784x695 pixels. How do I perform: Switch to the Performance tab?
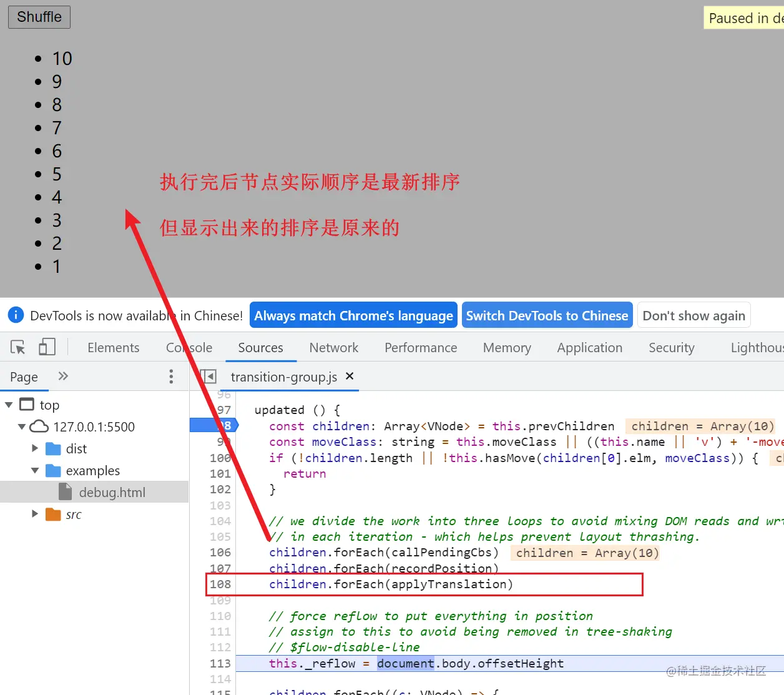(x=421, y=348)
